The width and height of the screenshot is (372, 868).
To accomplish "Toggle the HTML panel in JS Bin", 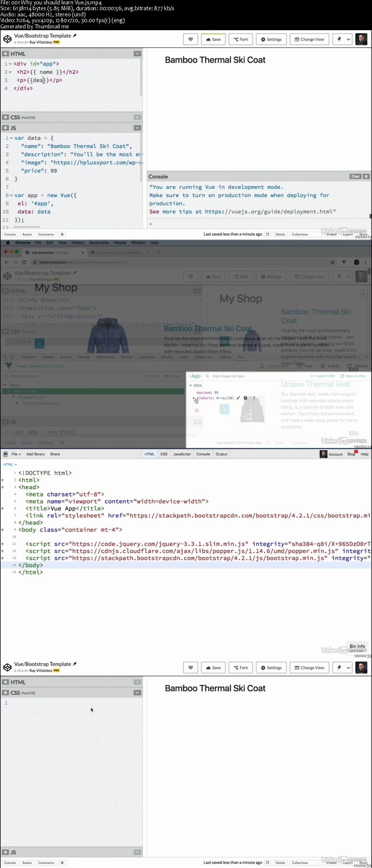I will click(x=150, y=454).
